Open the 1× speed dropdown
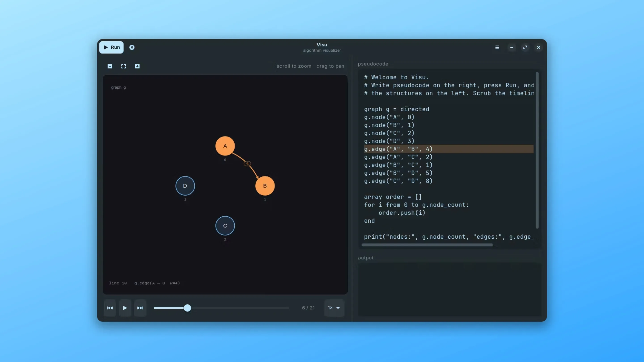This screenshot has height=362, width=644. (x=334, y=308)
